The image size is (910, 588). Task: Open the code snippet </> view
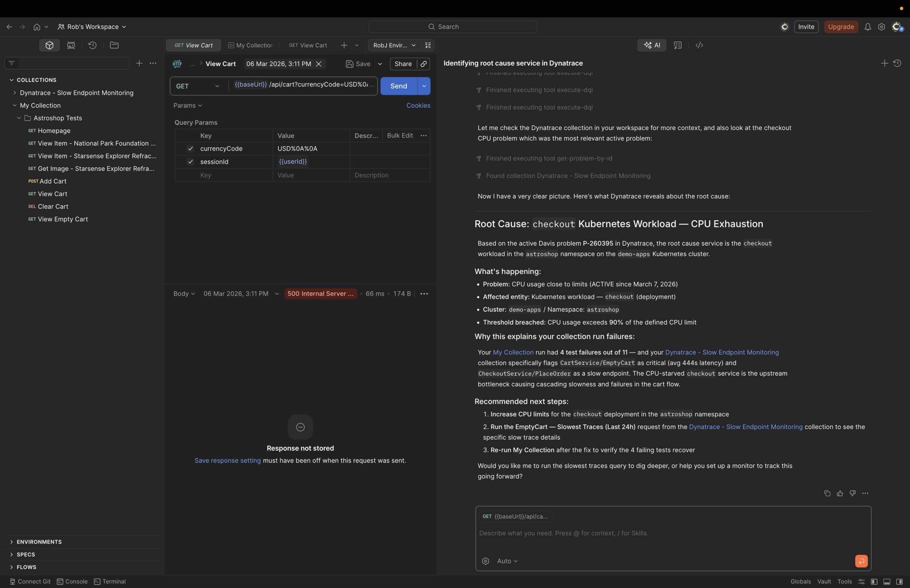[699, 45]
